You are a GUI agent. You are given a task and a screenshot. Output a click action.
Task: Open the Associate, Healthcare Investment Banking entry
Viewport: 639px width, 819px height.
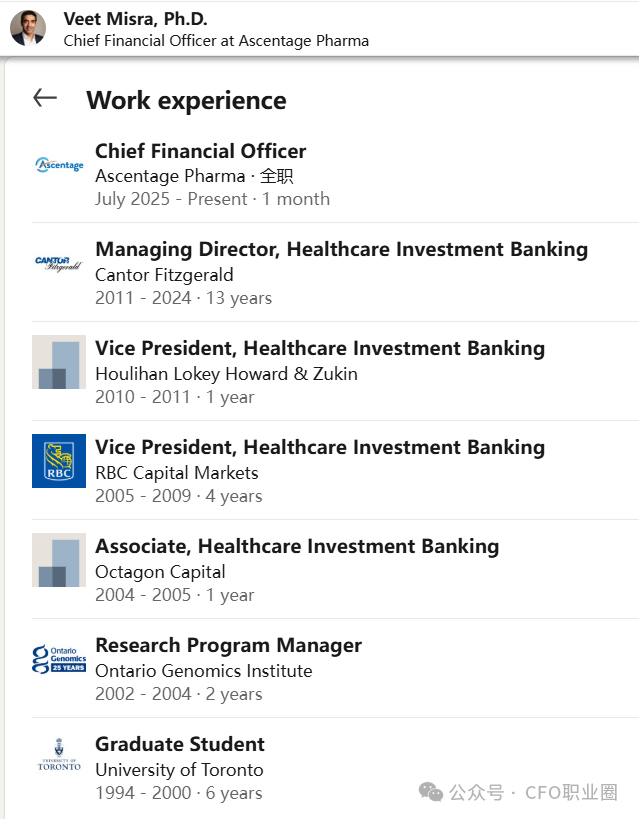[x=297, y=546]
